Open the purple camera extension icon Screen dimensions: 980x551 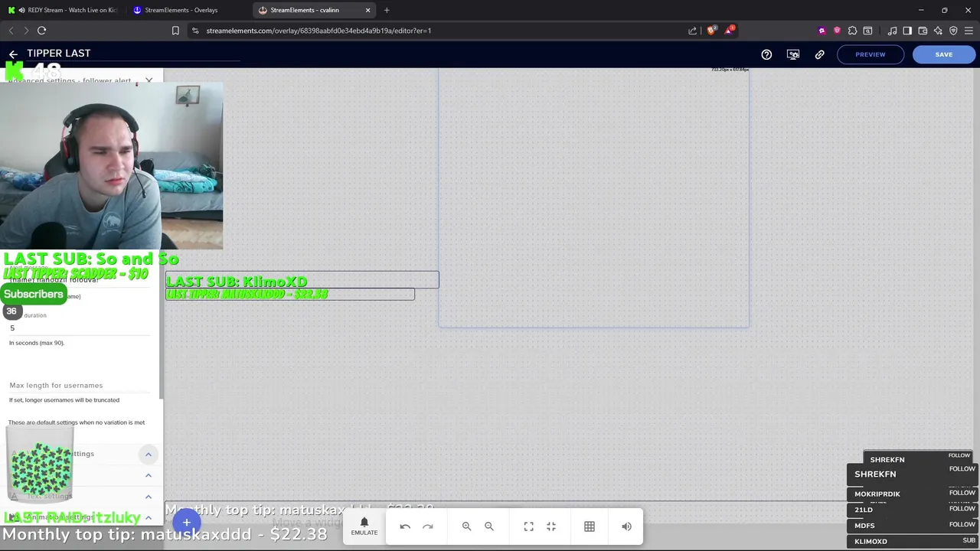tap(822, 31)
